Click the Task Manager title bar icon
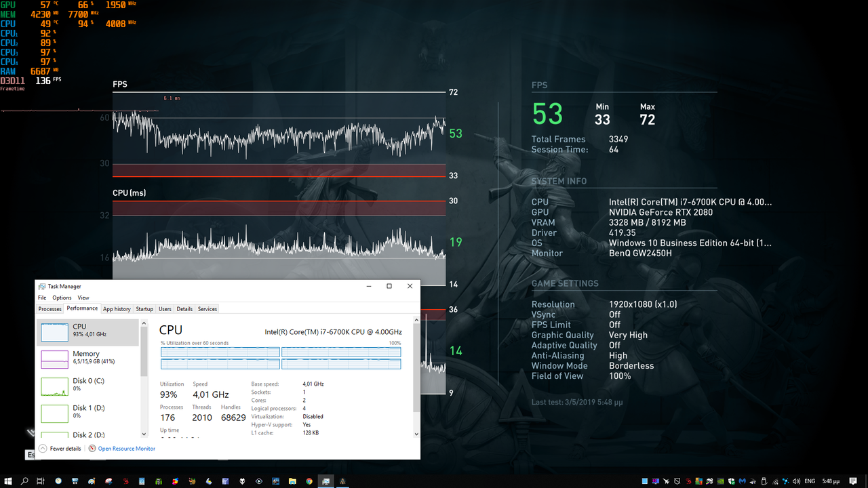The image size is (868, 488). tap(42, 287)
